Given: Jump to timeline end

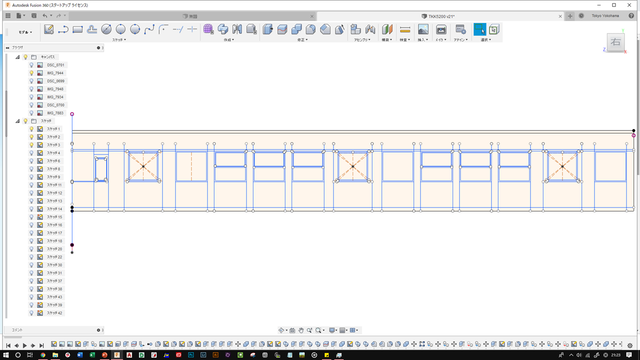Looking at the screenshot, I should click(x=42, y=345).
